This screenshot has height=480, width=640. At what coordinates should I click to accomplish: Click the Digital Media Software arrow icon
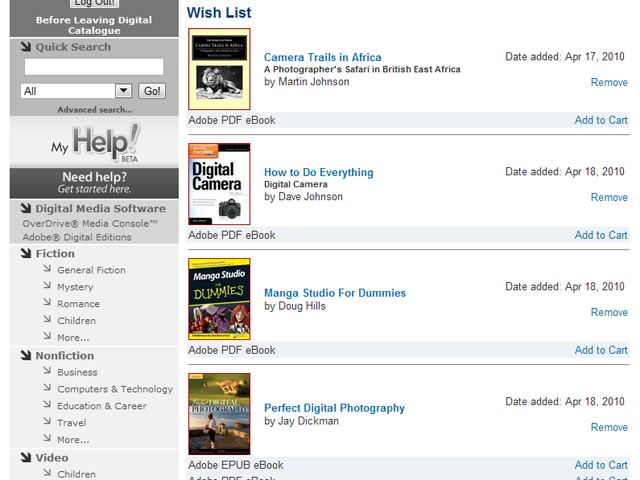point(26,208)
